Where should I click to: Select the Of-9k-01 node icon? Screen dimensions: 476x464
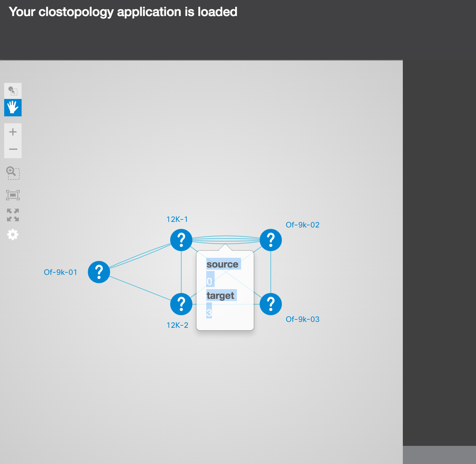point(99,272)
